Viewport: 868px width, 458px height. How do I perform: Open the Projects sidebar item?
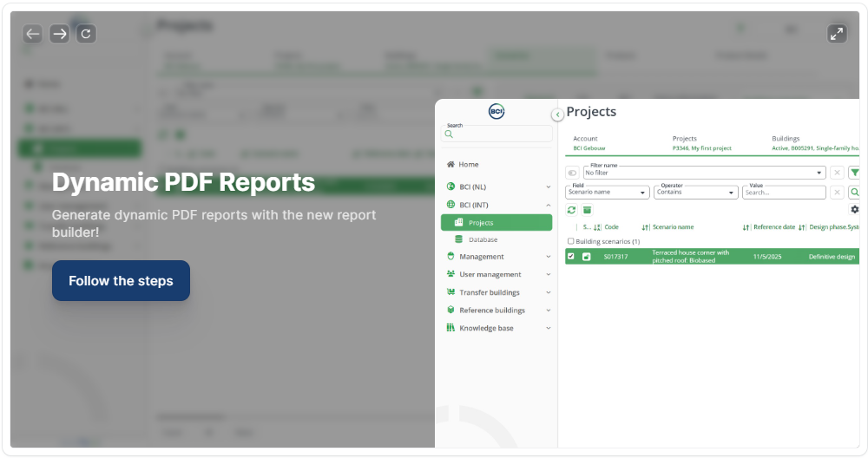point(496,222)
